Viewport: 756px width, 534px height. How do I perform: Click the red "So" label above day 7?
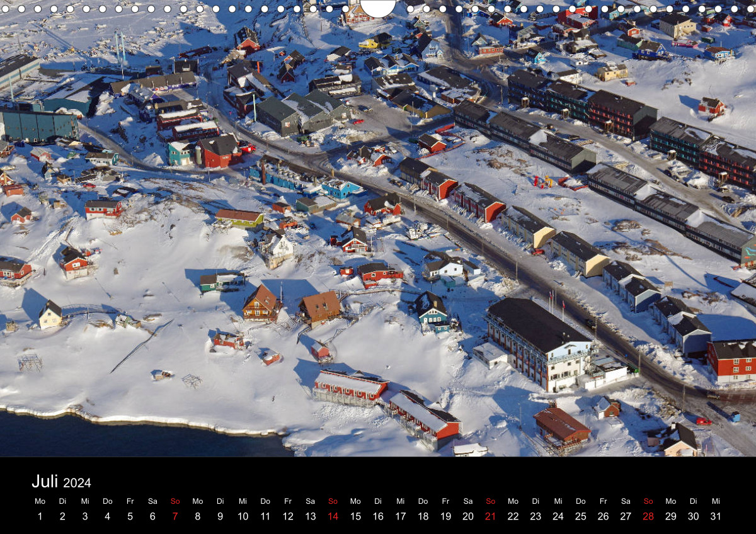pos(175,501)
